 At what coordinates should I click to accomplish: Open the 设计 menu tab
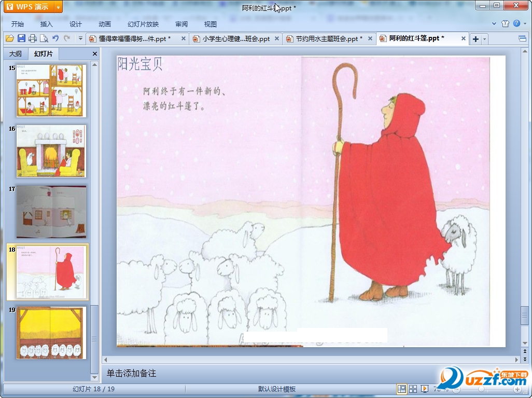(x=75, y=24)
